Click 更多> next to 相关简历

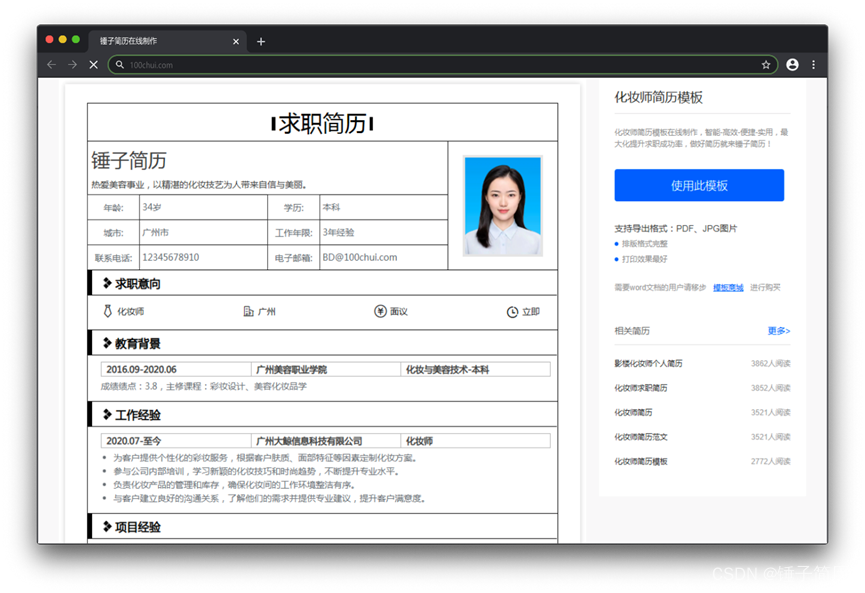[x=779, y=331]
